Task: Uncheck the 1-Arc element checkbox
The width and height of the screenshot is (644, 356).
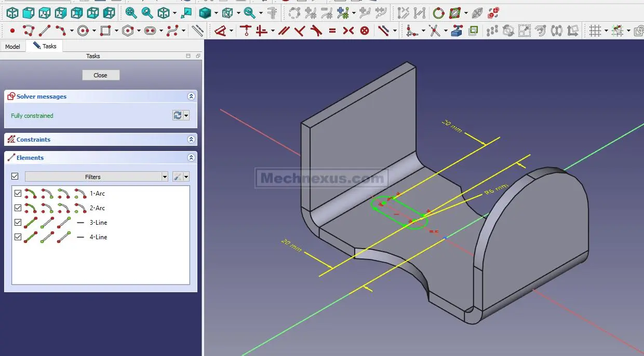Action: [x=18, y=194]
